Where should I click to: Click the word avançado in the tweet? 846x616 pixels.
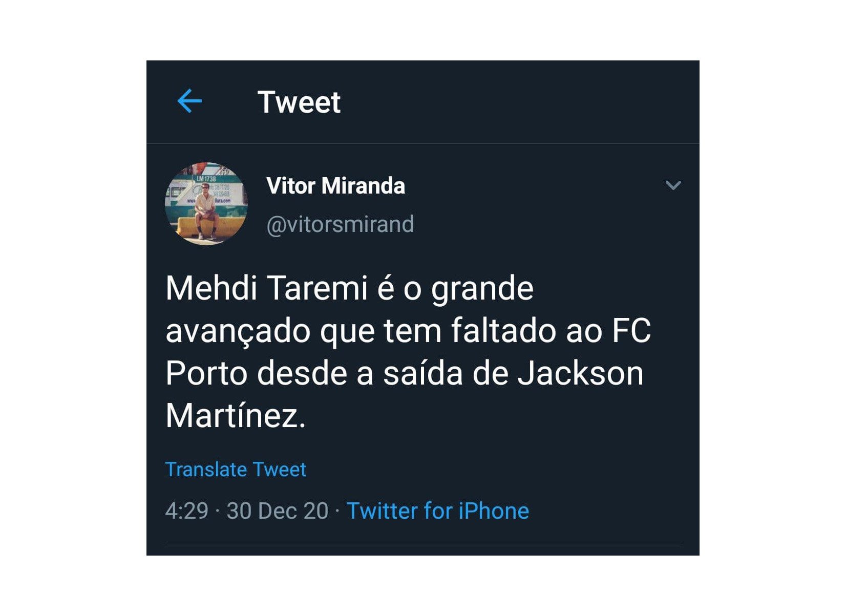click(238, 331)
